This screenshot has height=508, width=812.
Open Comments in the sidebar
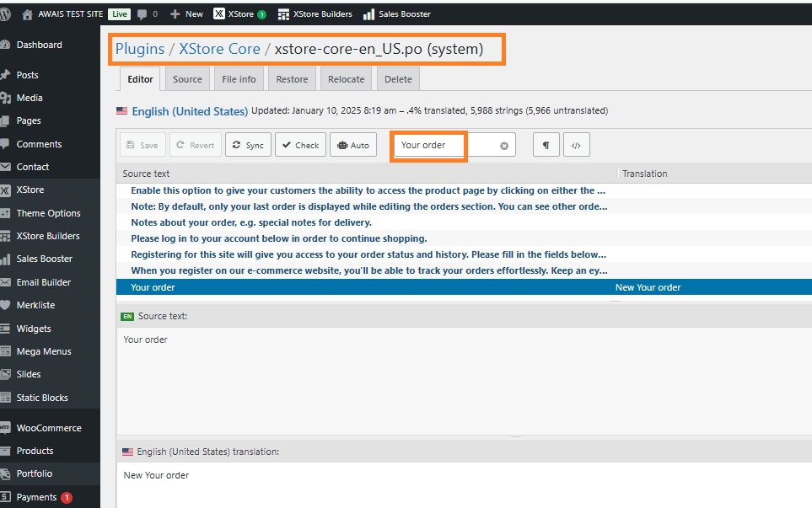(x=39, y=144)
